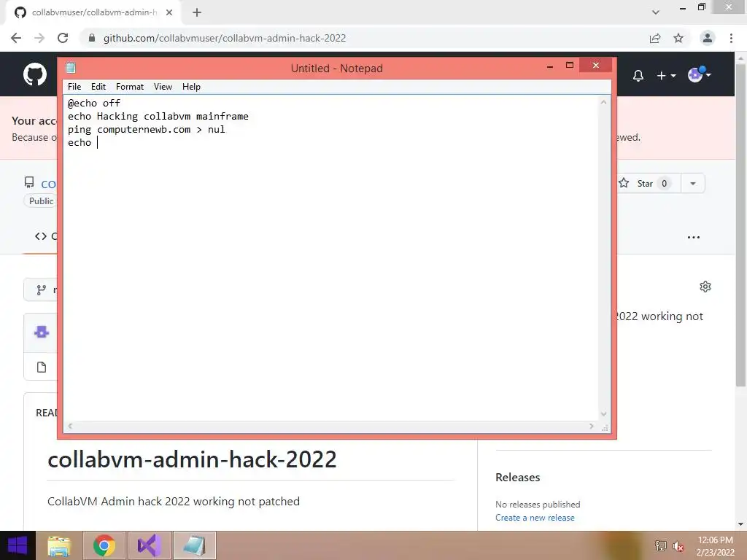
Task: Go back using the Chrome back arrow
Action: tap(16, 38)
